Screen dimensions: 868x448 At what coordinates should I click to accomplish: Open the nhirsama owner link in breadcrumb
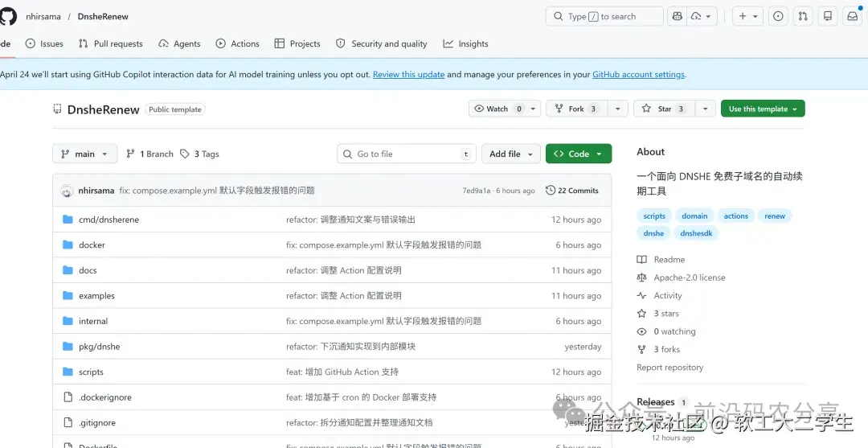click(43, 17)
